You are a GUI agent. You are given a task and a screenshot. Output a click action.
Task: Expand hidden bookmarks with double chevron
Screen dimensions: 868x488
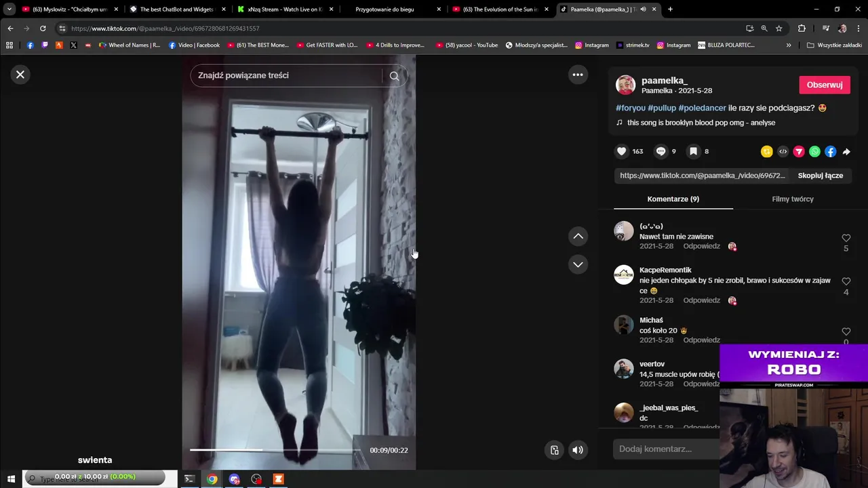tap(789, 45)
